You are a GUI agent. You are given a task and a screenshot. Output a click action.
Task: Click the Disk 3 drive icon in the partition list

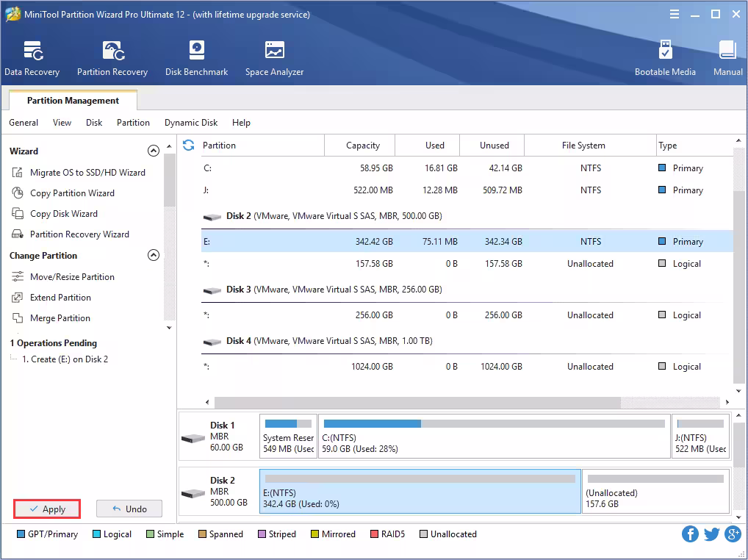212,290
